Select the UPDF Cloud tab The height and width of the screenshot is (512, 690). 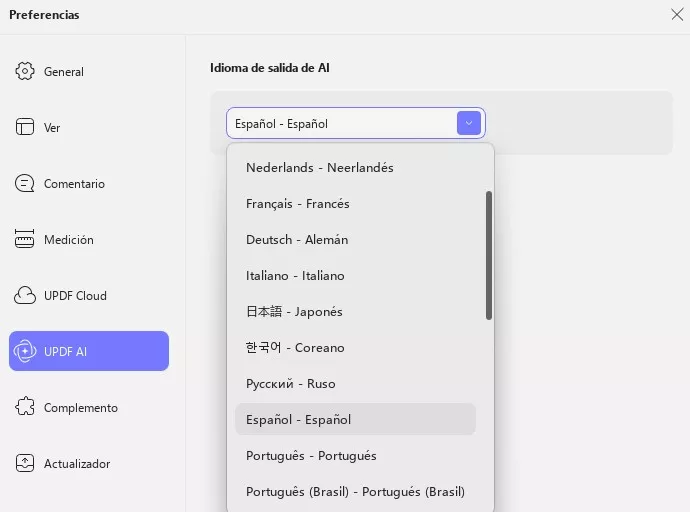[x=89, y=295]
